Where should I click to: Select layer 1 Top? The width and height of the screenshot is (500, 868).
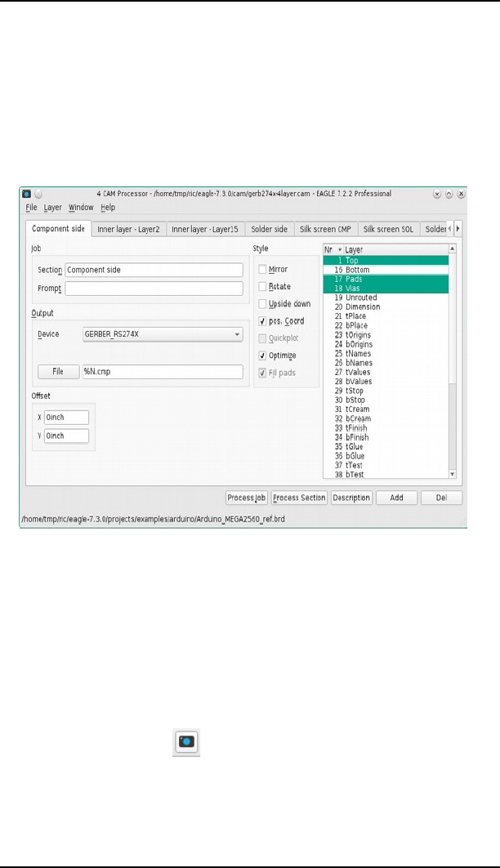[x=386, y=260]
